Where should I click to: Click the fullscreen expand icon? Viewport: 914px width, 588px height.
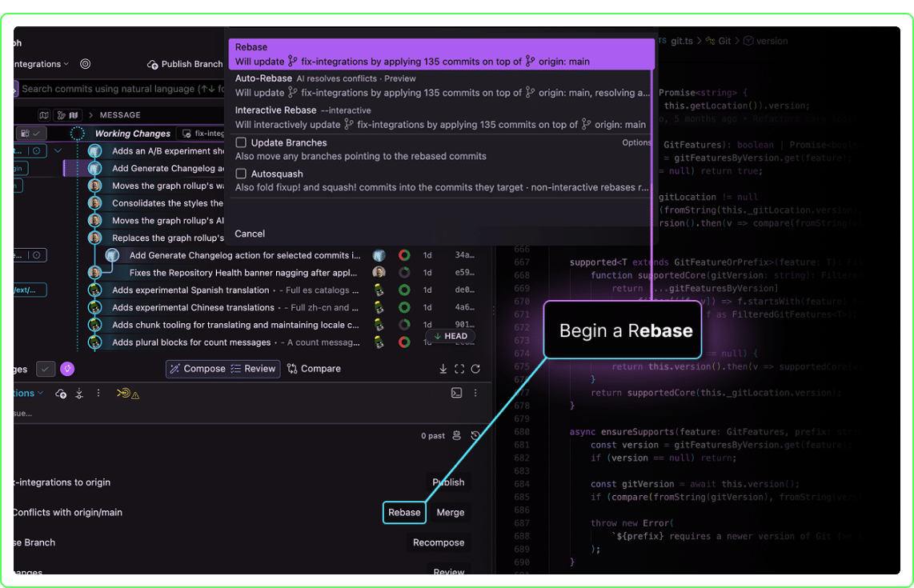pos(459,369)
